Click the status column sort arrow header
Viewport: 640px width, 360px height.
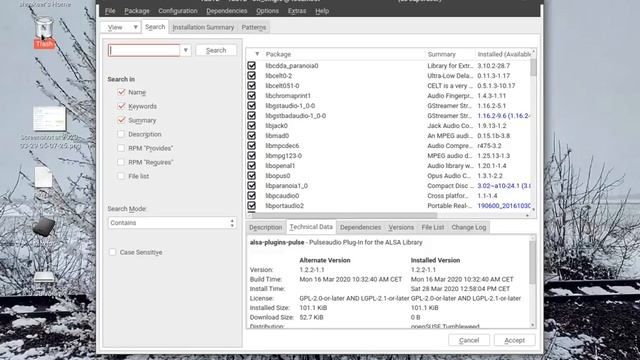pyautogui.click(x=257, y=54)
